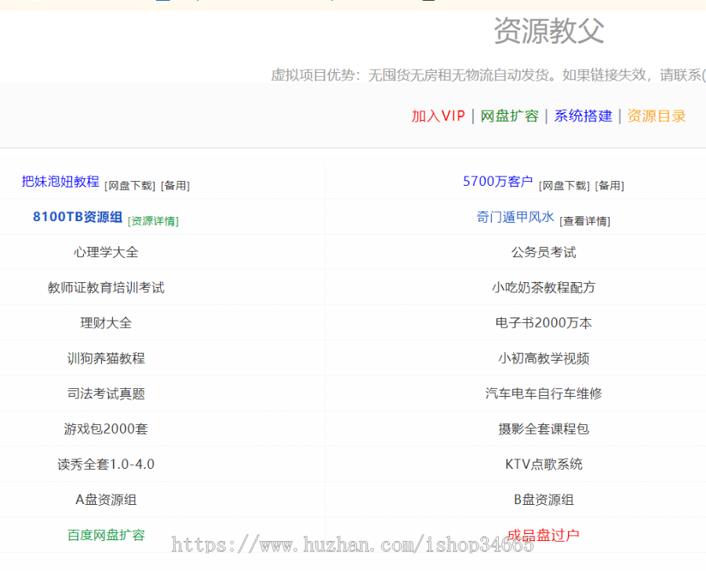The width and height of the screenshot is (706, 588).
Task: Select A盘资源组 entry
Action: click(106, 500)
